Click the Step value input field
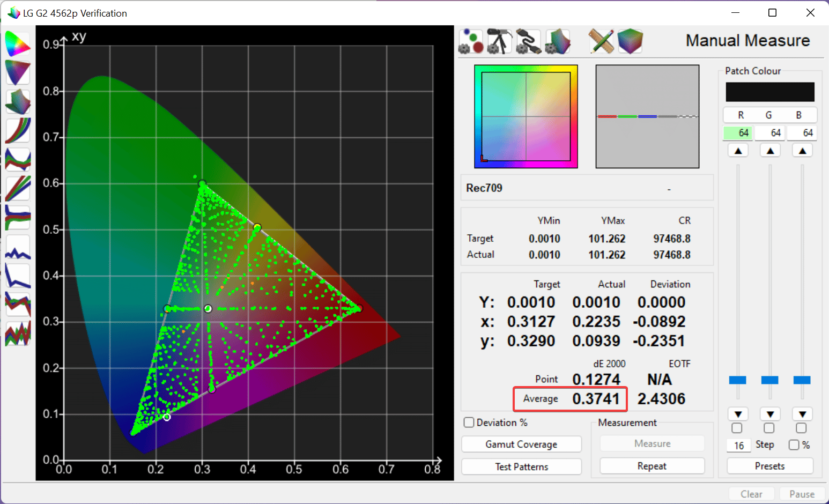Viewport: 829px width, 504px height. point(739,445)
